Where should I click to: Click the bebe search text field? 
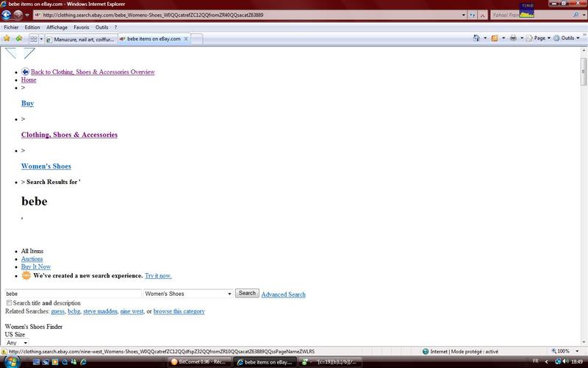point(72,294)
